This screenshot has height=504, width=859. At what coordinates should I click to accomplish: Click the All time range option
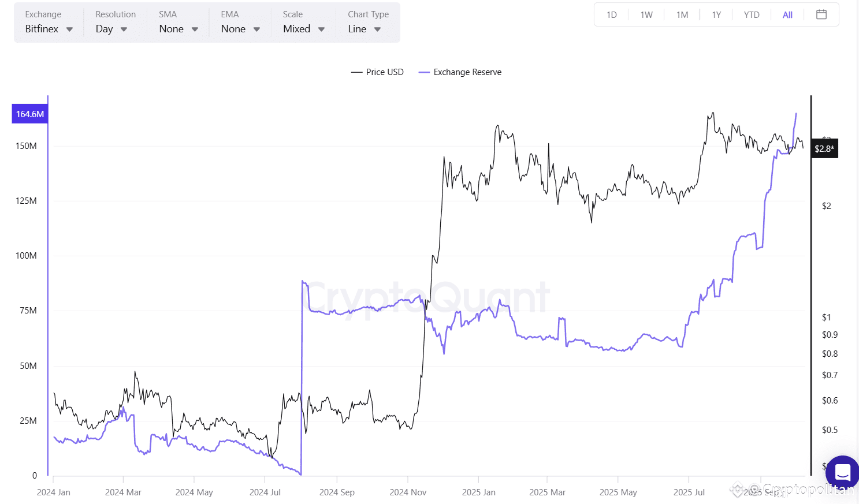[x=787, y=15]
